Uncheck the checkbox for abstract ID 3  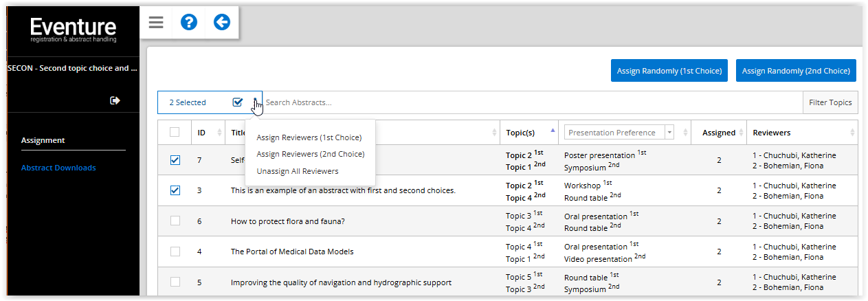coord(175,190)
